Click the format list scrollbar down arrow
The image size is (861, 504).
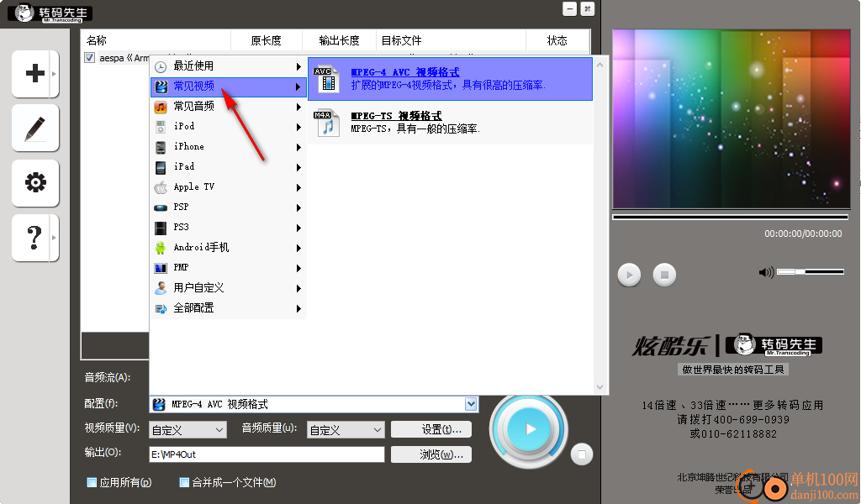tap(600, 387)
